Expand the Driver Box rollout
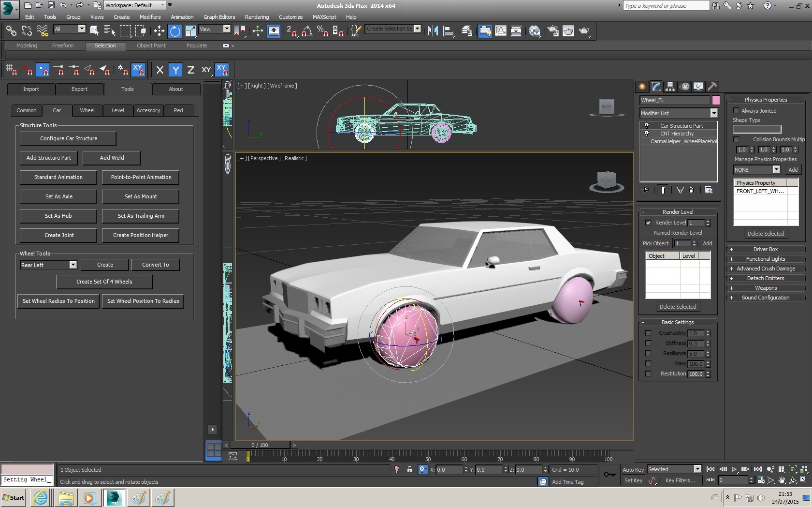Image resolution: width=812 pixels, height=508 pixels. coord(765,249)
